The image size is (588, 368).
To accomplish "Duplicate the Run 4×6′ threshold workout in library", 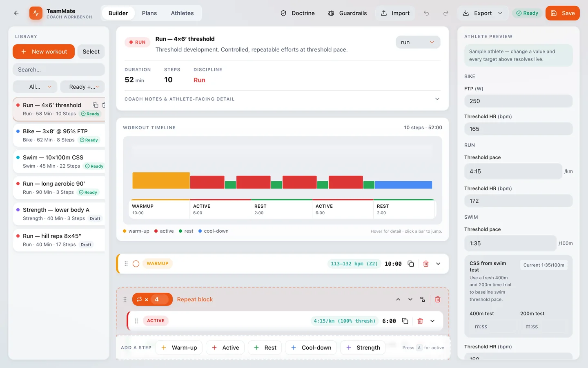I will 96,105.
